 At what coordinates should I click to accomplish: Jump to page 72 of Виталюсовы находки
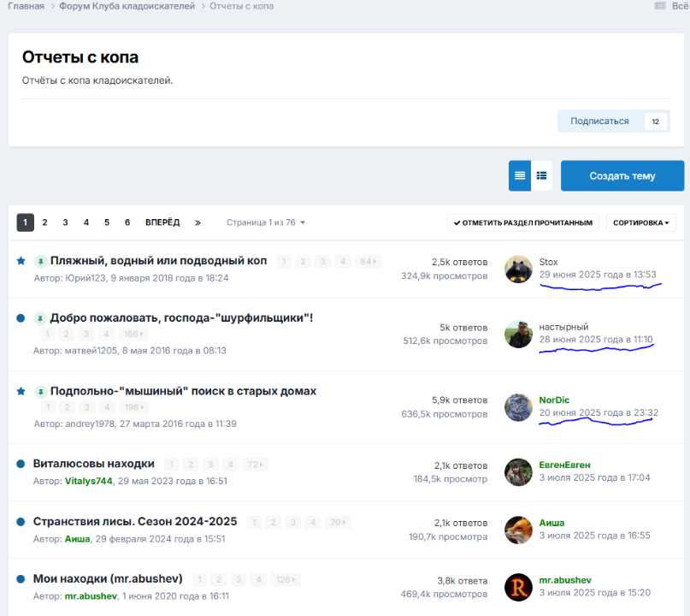point(256,465)
